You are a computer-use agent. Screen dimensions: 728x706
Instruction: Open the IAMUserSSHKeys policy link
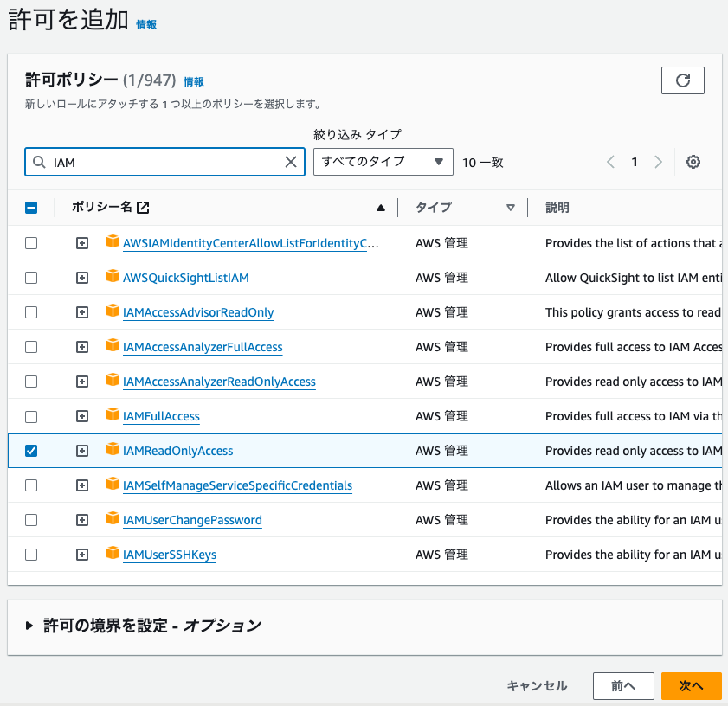click(x=170, y=555)
